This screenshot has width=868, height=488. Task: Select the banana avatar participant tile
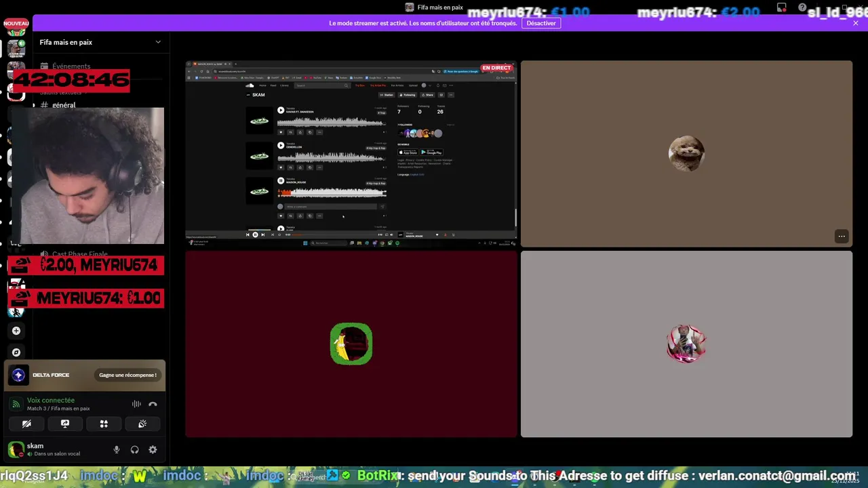351,344
